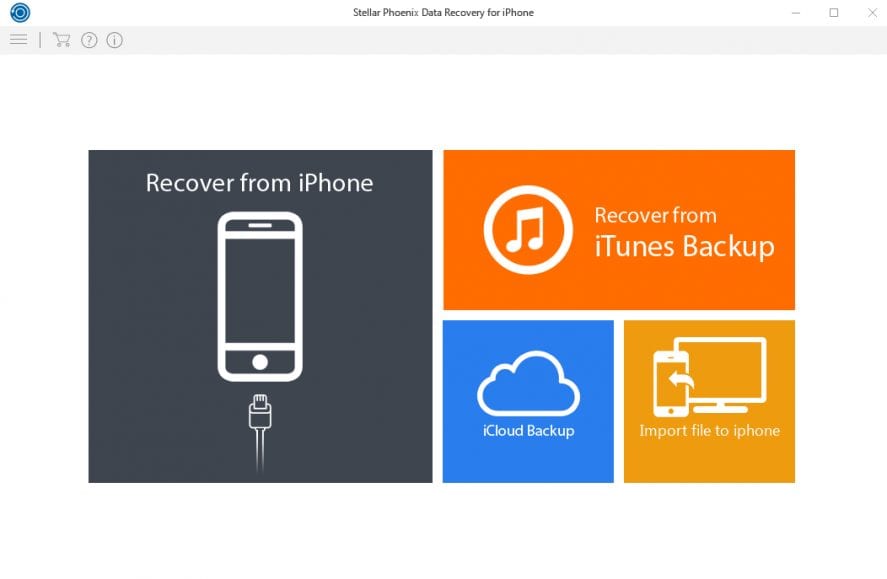Close the Stellar Phoenix window

pyautogui.click(x=870, y=13)
